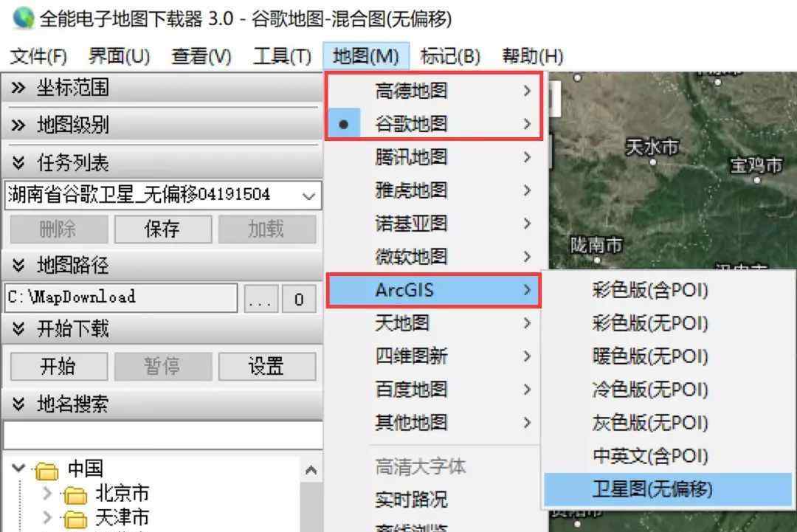Collapse the 开始下载 panel
Screen dimensions: 797x532
point(18,329)
